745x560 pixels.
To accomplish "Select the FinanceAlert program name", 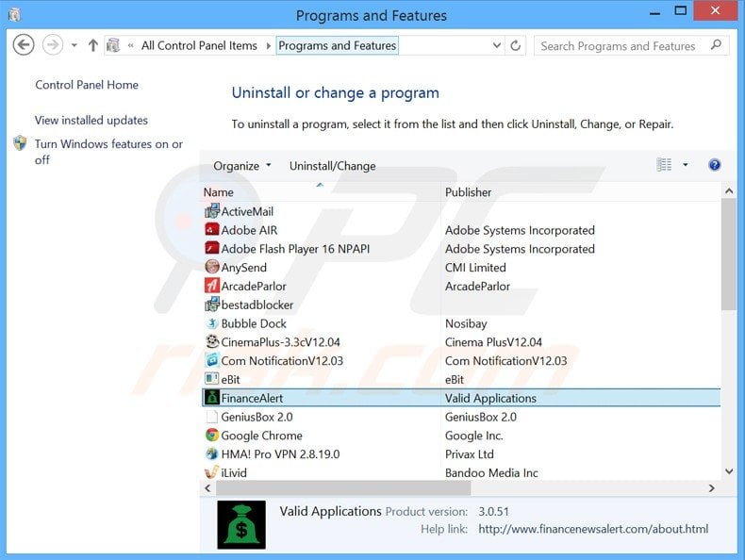I will (x=252, y=398).
